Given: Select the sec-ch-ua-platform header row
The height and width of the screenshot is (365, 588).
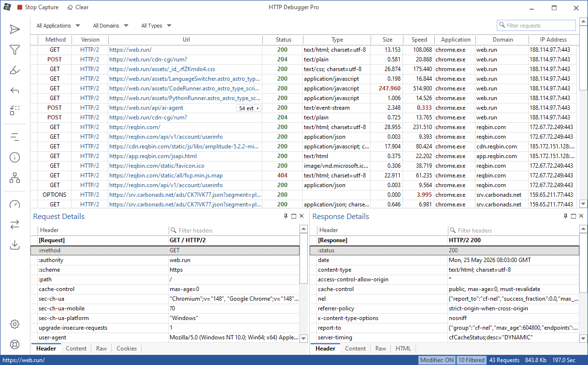Looking at the screenshot, I should point(165,318).
